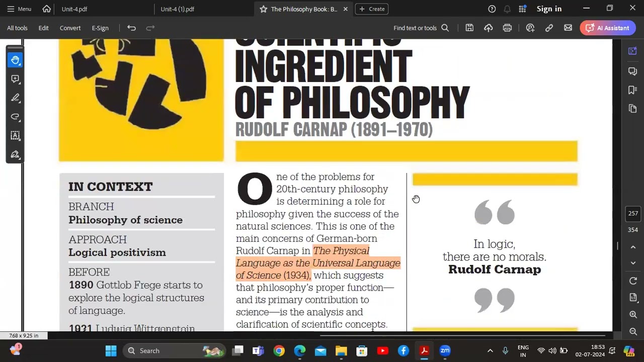Open All tools
The height and width of the screenshot is (362, 644).
17,28
